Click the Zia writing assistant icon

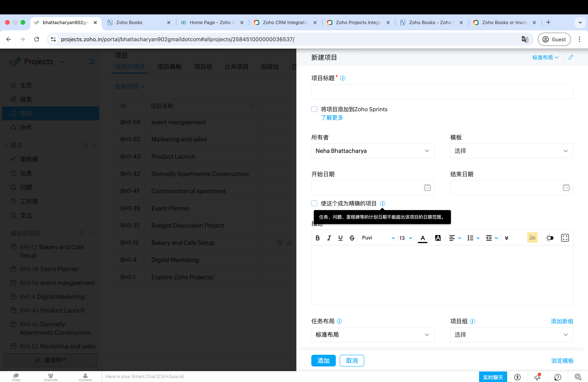532,238
